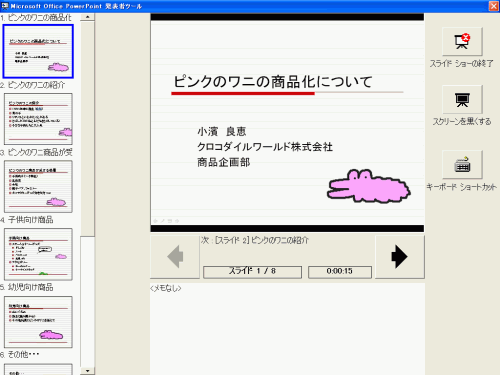Open the keyboard shortcuts icon button
The image size is (500, 375).
coord(462,165)
